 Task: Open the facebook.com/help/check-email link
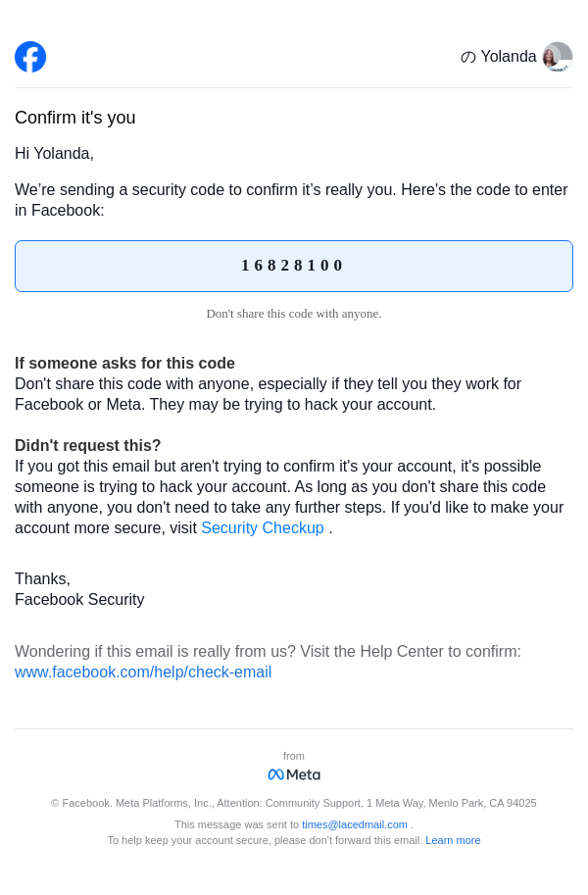(143, 672)
